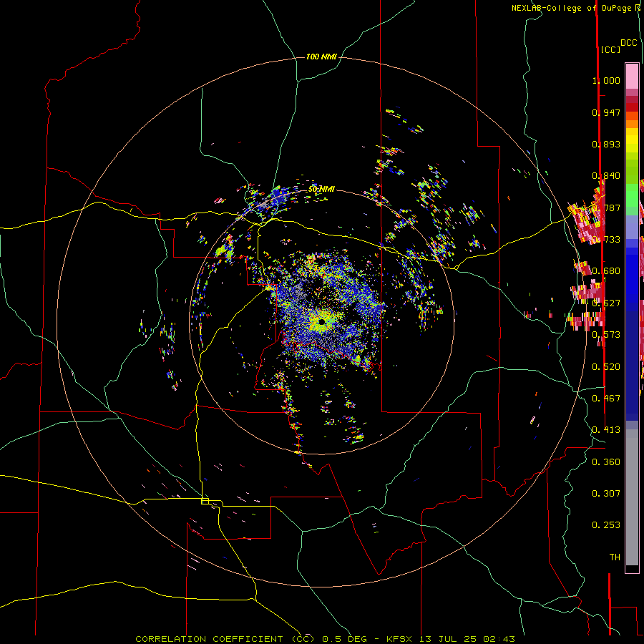Click the "02:43" timestamp
This screenshot has height=644, width=644.
499,639
